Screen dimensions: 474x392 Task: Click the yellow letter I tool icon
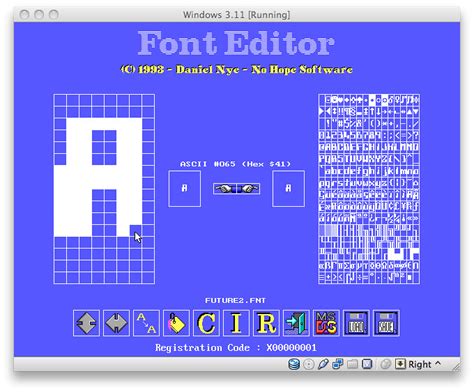pyautogui.click(x=236, y=323)
